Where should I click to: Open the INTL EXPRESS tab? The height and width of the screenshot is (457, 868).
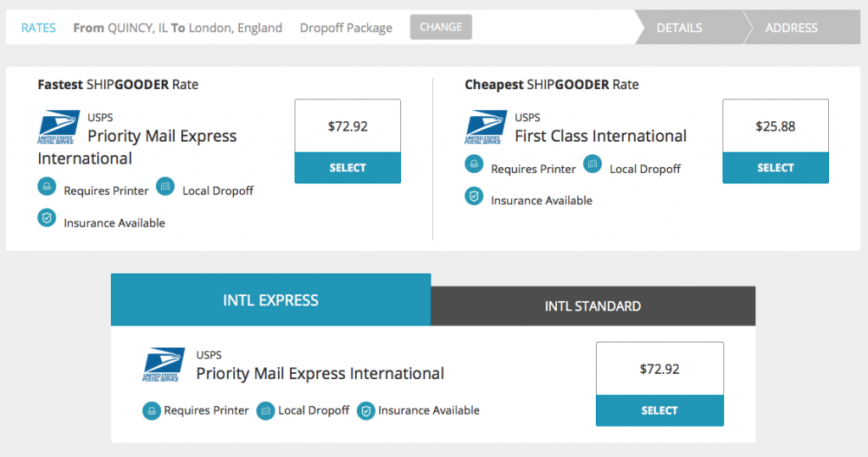coord(270,300)
